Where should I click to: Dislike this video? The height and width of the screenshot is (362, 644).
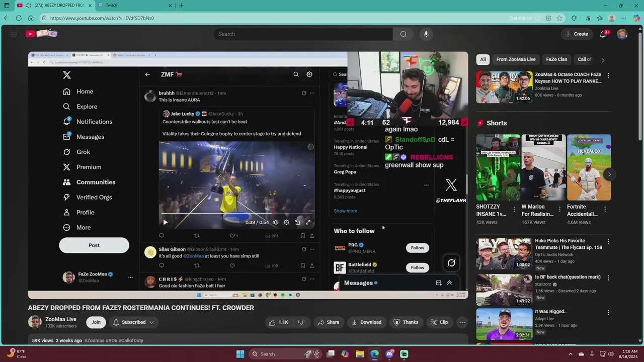[x=301, y=322]
